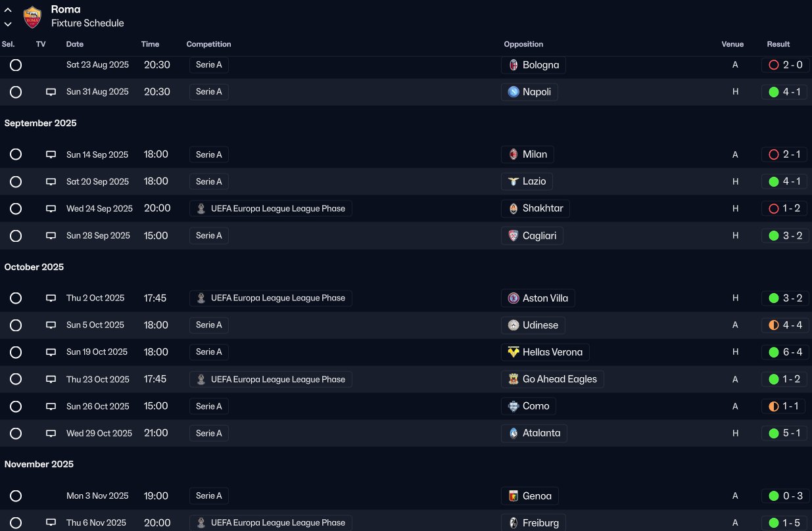This screenshot has height=531, width=812.
Task: Click the Atalanta club badge icon
Action: pos(513,434)
